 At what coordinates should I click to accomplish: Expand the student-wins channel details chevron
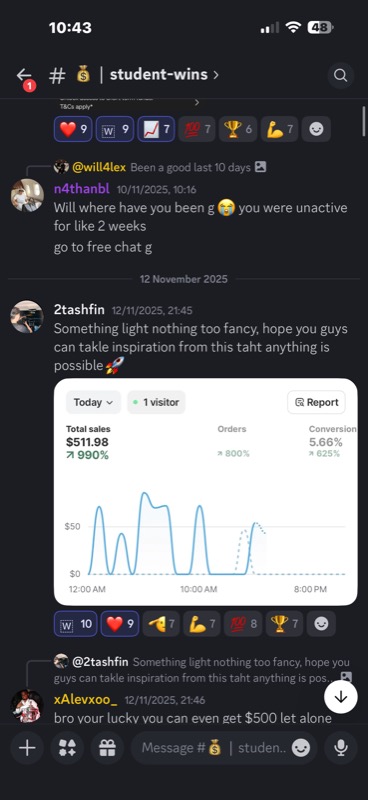216,75
